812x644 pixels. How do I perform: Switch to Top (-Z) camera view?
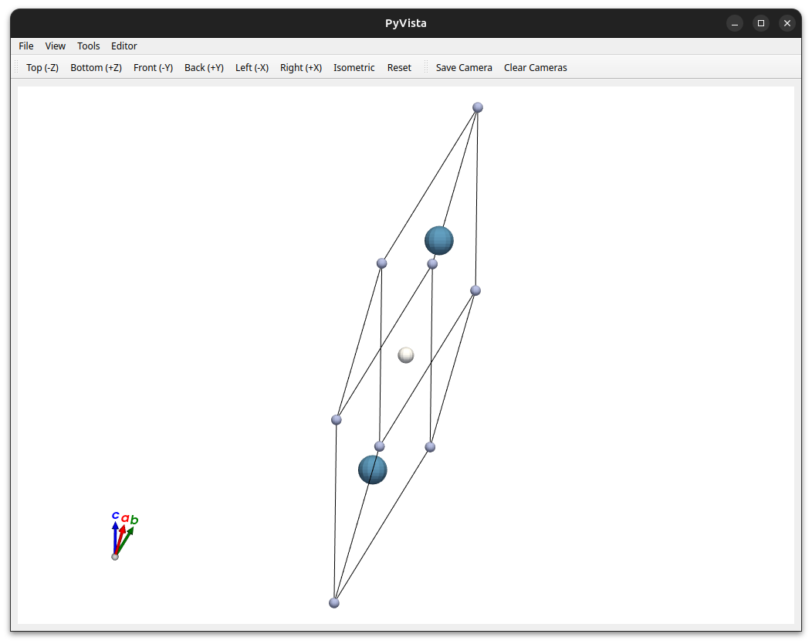click(x=42, y=68)
